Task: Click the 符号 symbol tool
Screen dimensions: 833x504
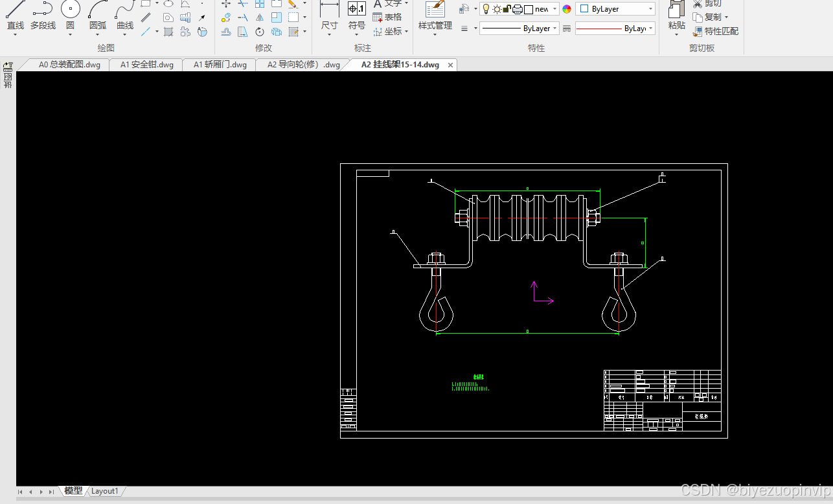Action: click(x=357, y=16)
